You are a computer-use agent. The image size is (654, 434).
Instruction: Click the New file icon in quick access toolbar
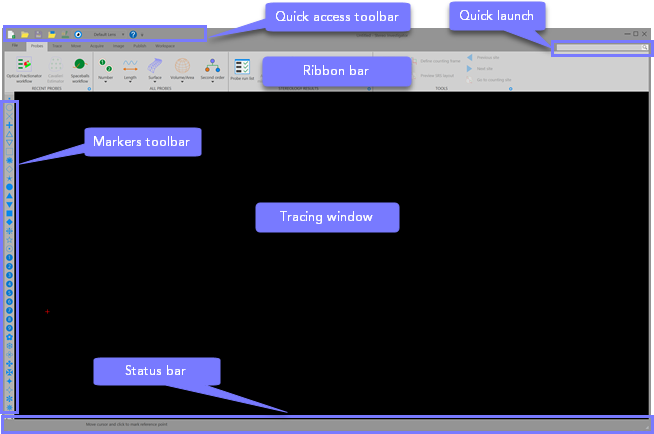click(x=11, y=35)
